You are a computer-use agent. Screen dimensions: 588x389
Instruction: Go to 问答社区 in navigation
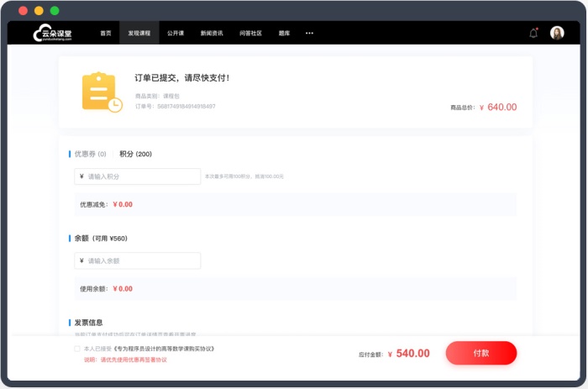pos(250,33)
